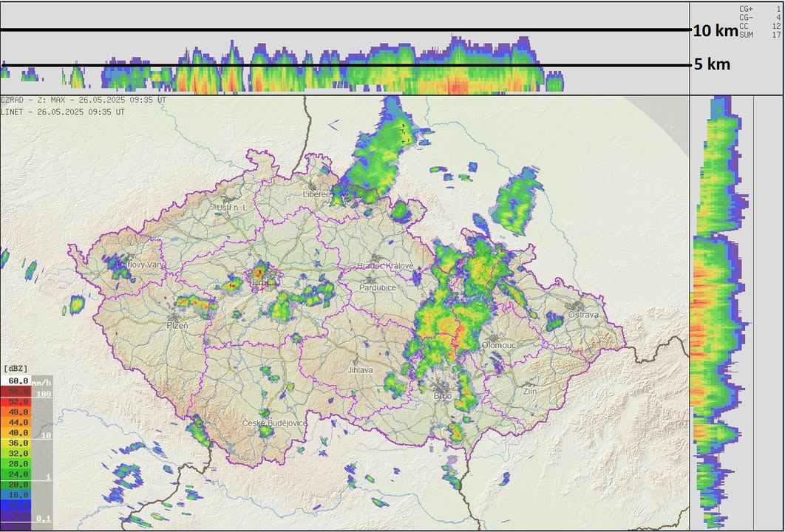
Task: Click the 56.0 dBZ dark red swatch
Action: tap(16, 392)
